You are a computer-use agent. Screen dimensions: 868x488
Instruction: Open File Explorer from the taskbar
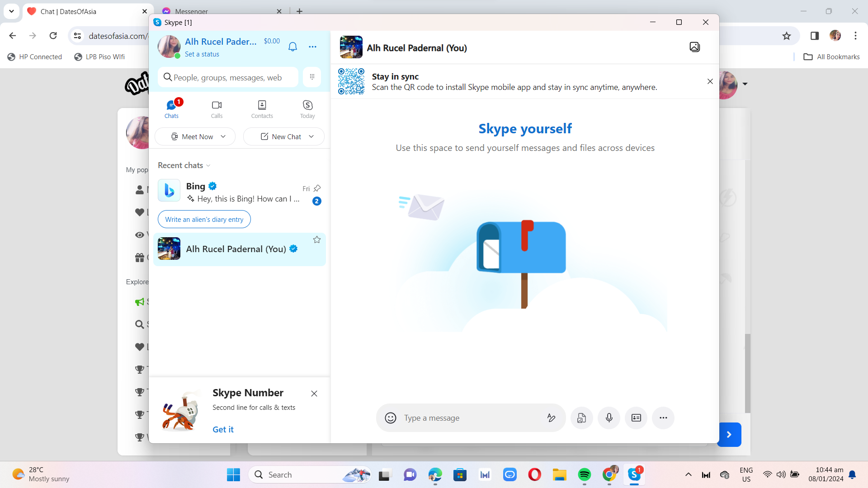coord(559,475)
